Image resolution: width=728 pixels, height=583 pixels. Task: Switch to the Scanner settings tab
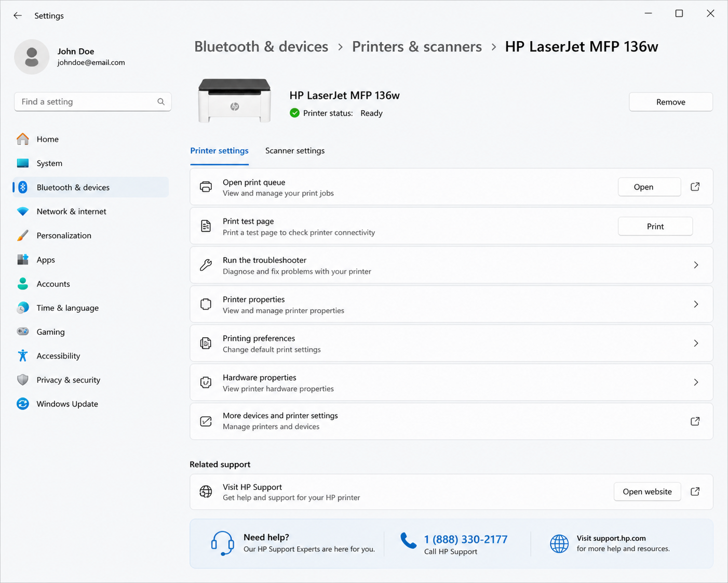point(295,151)
